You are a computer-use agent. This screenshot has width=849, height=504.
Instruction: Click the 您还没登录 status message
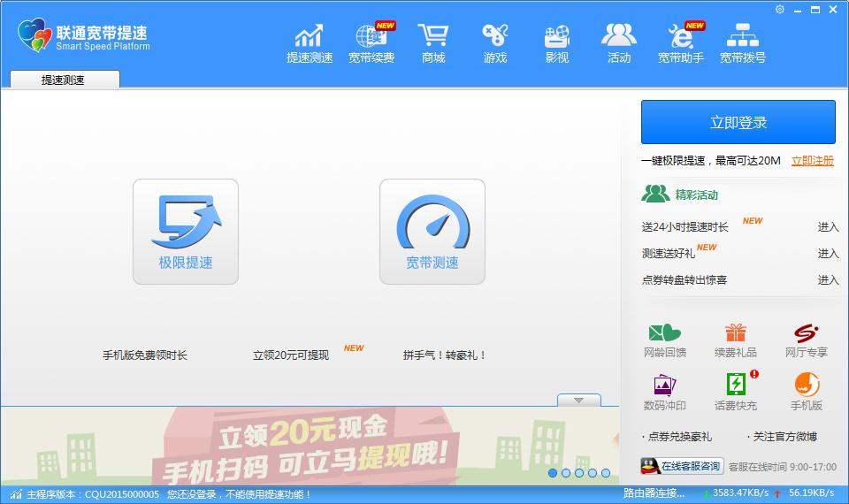click(240, 494)
